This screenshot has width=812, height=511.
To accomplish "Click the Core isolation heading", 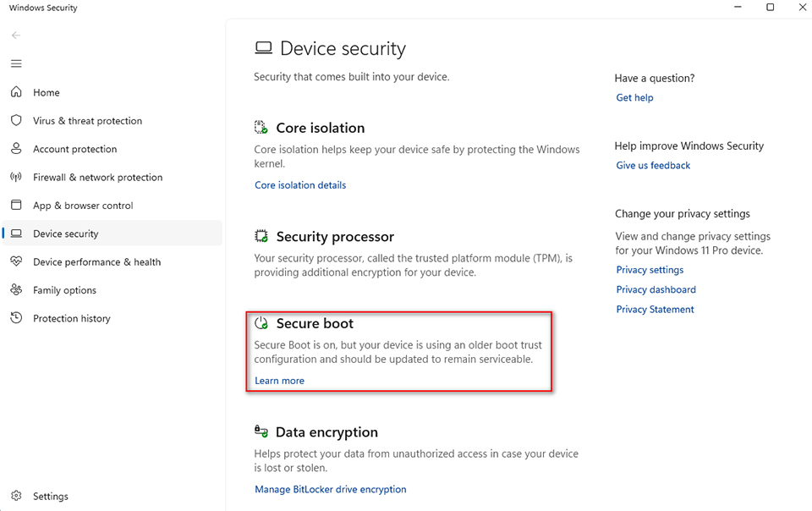I will [320, 128].
